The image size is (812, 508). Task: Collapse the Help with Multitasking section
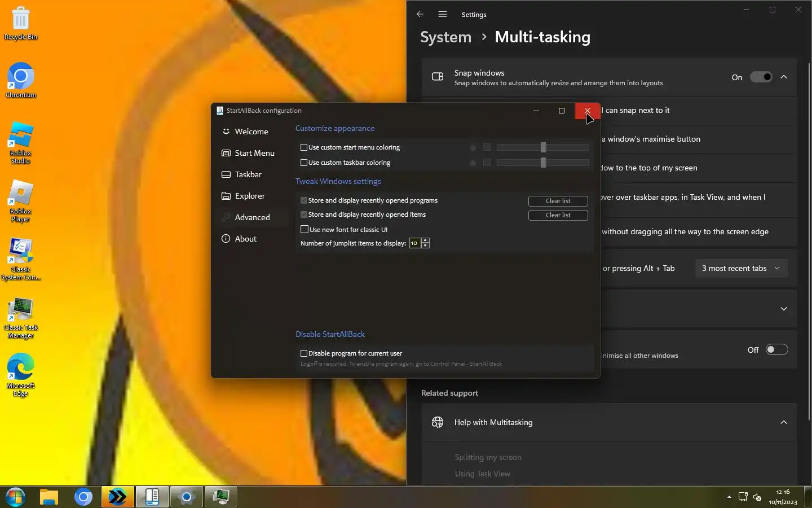(x=784, y=422)
